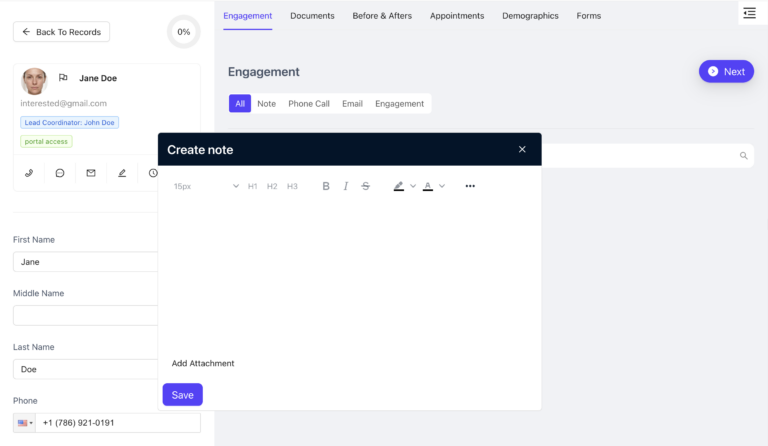The image size is (768, 446).
Task: Focus the First Name field
Action: (x=86, y=261)
